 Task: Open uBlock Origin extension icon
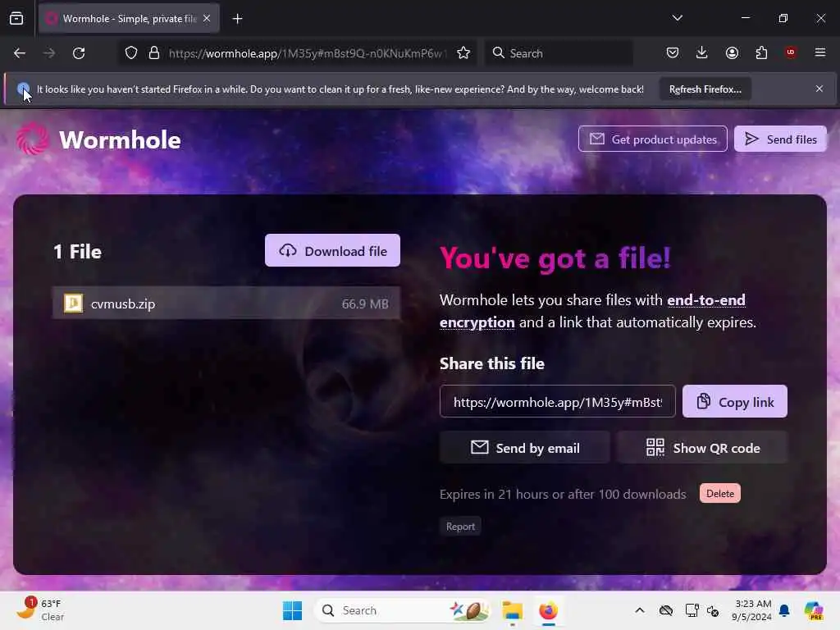click(x=790, y=52)
